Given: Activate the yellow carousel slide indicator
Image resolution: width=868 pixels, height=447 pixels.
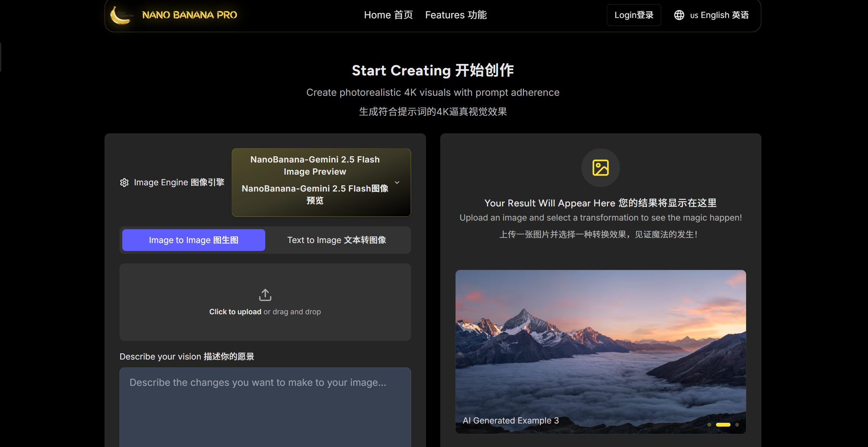Looking at the screenshot, I should coord(723,425).
